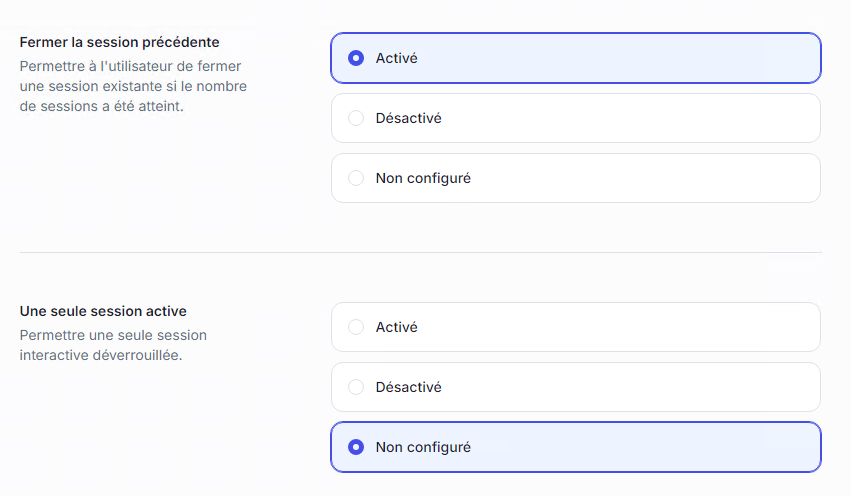Viewport: 851px width, 496px height.
Task: Select Désactivé for Fermer la session précédente
Action: (355, 118)
